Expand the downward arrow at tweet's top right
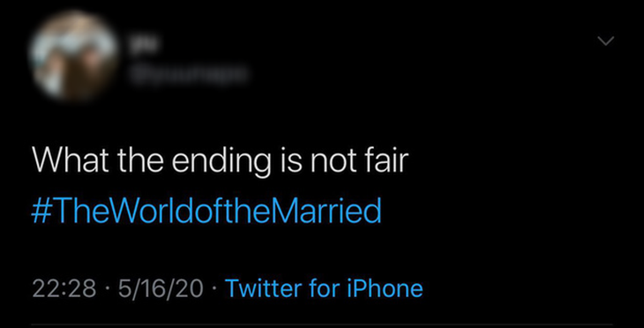644x328 pixels. (605, 41)
